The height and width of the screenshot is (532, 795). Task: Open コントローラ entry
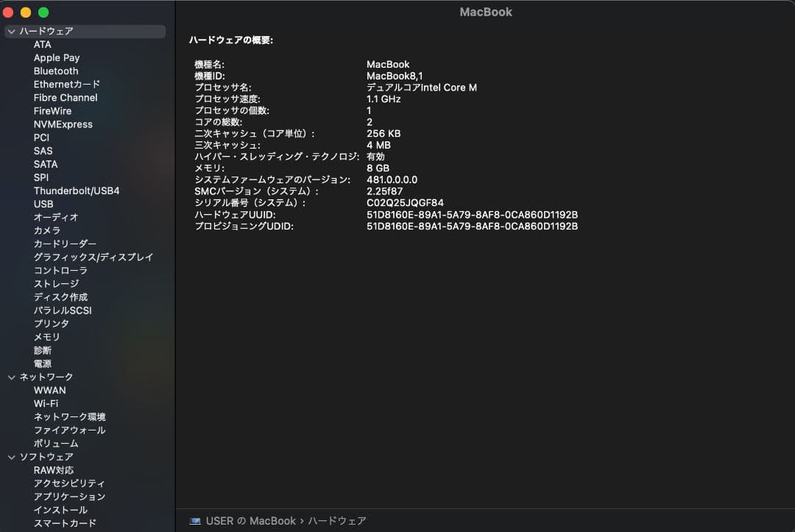point(61,271)
